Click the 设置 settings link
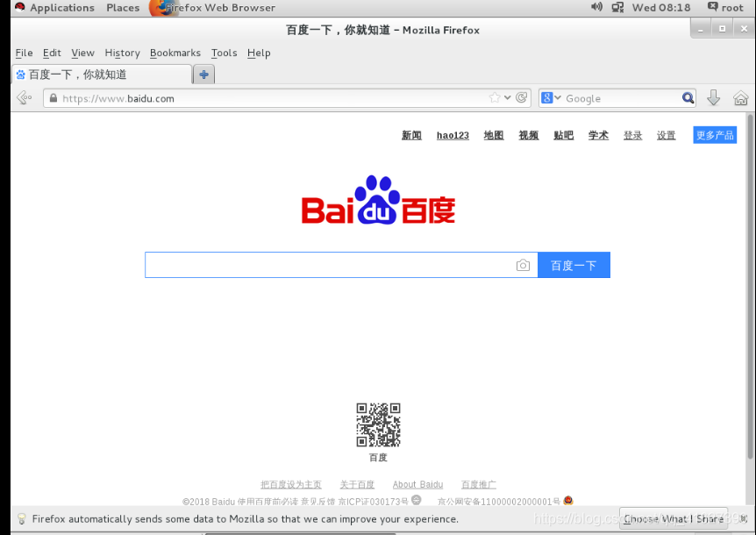756x535 pixels. [666, 135]
